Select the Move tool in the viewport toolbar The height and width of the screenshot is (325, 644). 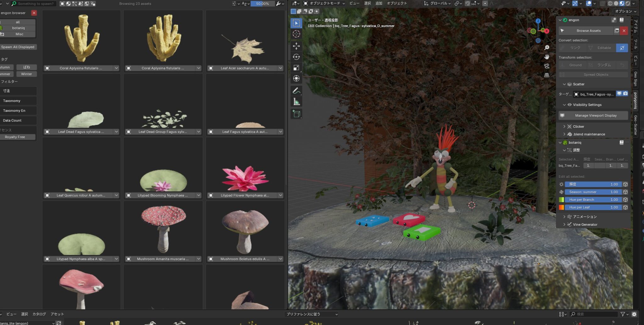[x=297, y=46]
